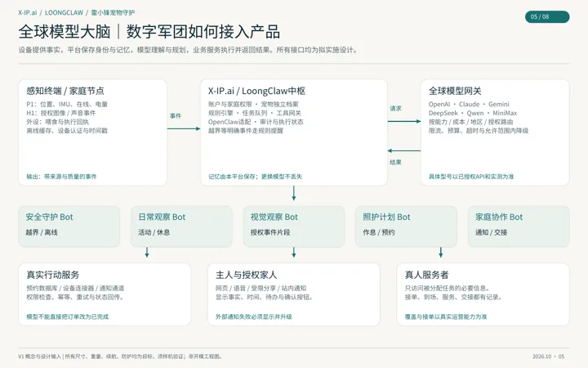Screen dimensions: 588x368
Task: Select the line '规则引擎 · 任务队列 · 工具网关'
Action: pos(255,113)
